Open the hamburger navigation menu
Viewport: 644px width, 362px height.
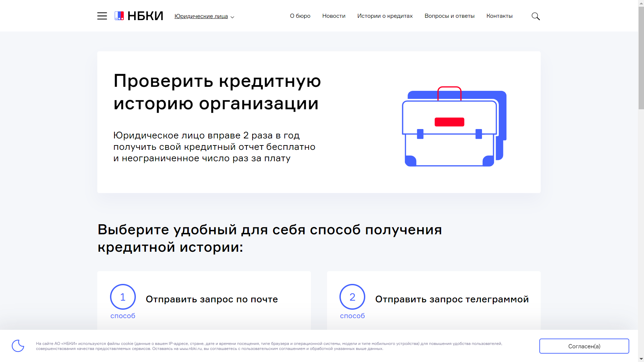(x=102, y=16)
